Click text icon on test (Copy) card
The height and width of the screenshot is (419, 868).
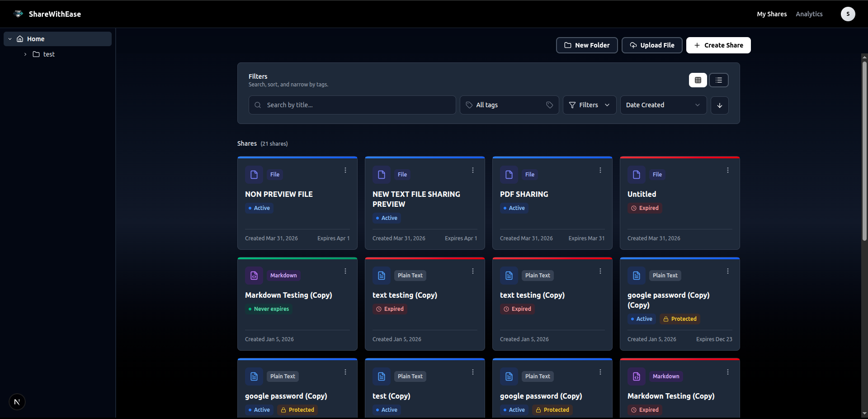click(x=382, y=376)
